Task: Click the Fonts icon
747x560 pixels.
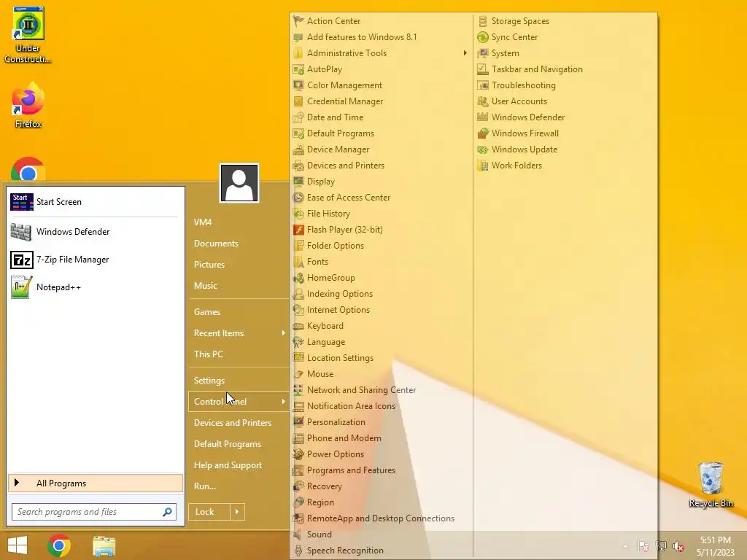Action: point(298,262)
